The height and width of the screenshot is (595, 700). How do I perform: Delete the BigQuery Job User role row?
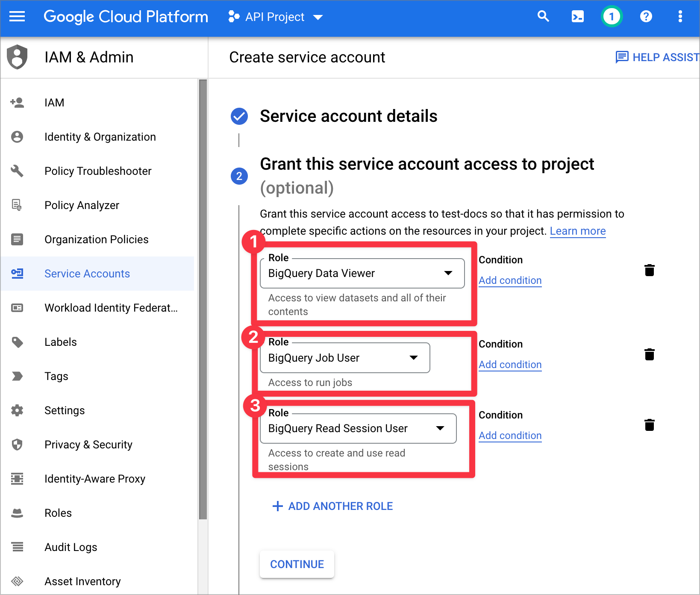(650, 354)
